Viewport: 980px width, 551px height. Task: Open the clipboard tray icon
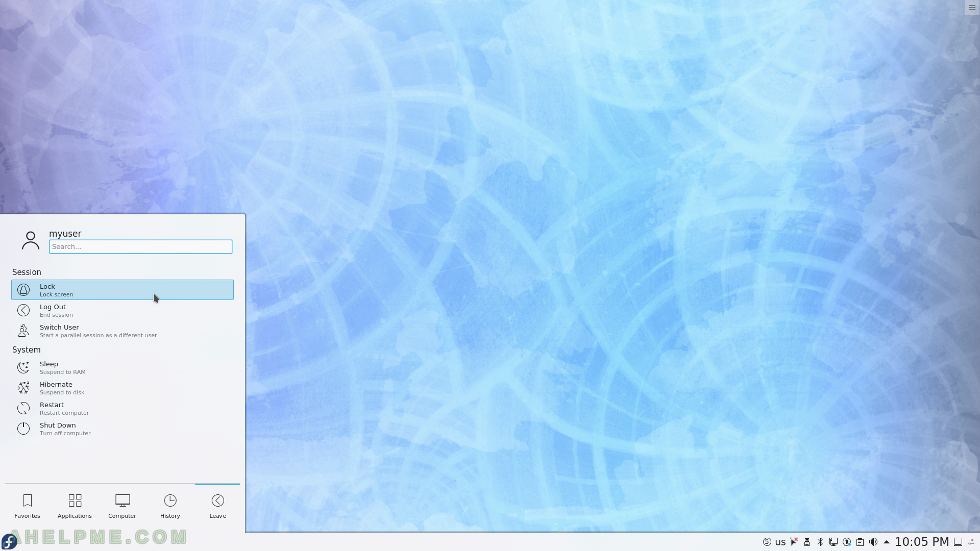point(860,542)
